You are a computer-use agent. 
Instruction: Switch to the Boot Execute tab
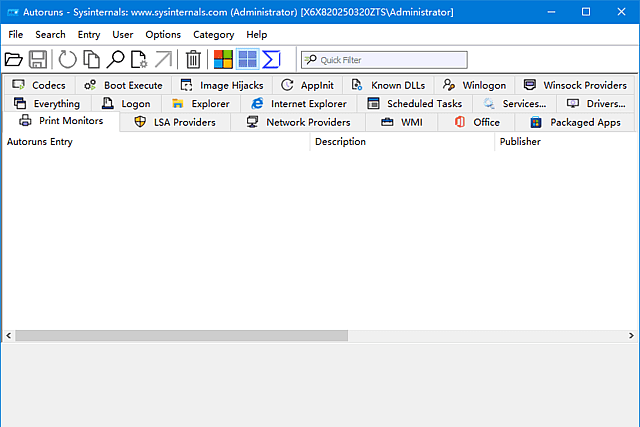pyautogui.click(x=123, y=85)
